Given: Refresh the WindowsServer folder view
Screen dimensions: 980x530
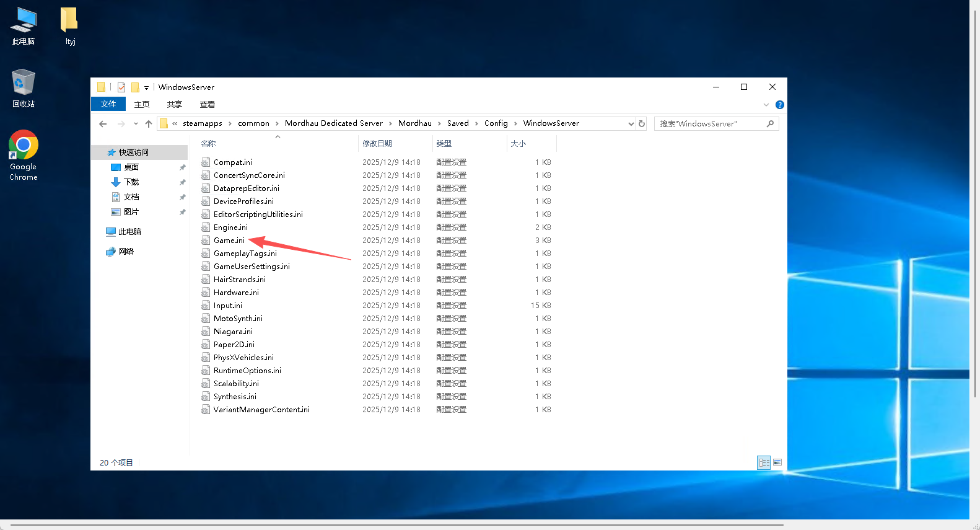Looking at the screenshot, I should [642, 124].
